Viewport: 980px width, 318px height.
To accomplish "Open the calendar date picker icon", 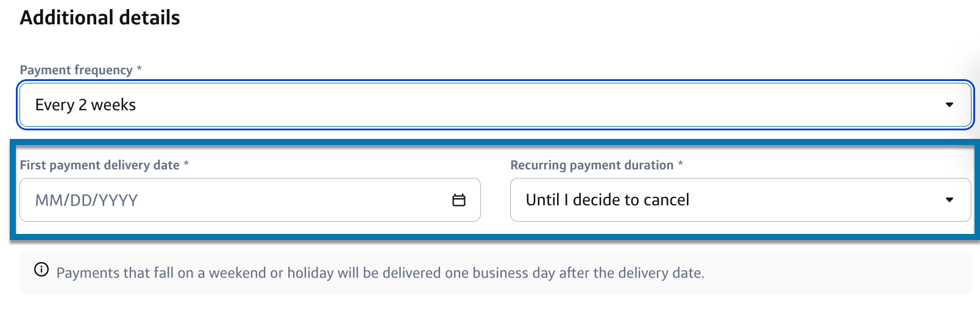I will [x=459, y=200].
